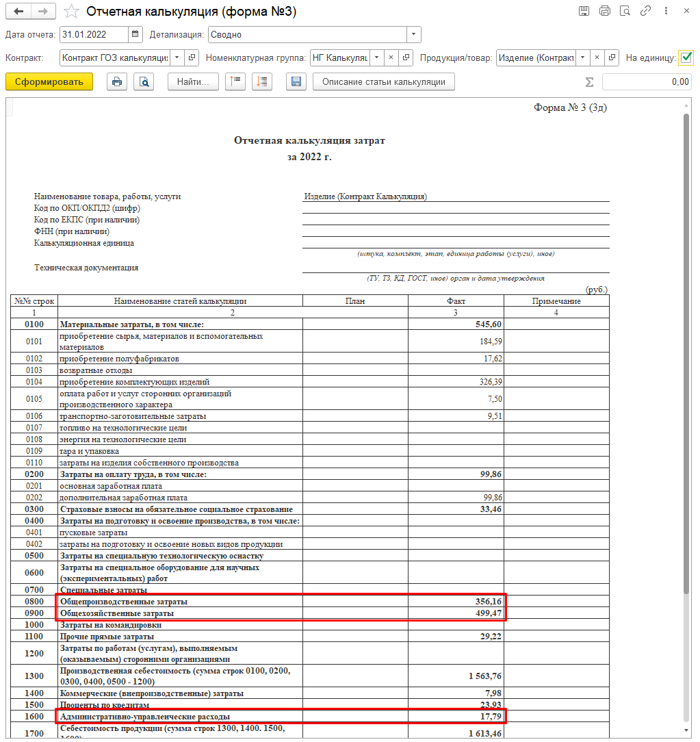Viewport: 700px width, 742px height.
Task: Print the report using the toolbar printer icon
Action: pyautogui.click(x=117, y=82)
